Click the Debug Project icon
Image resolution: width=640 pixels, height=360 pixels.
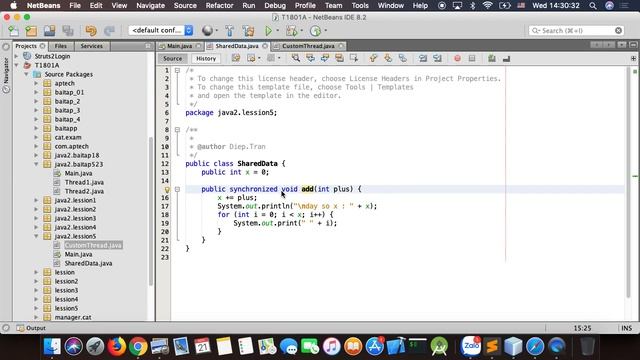tap(291, 31)
